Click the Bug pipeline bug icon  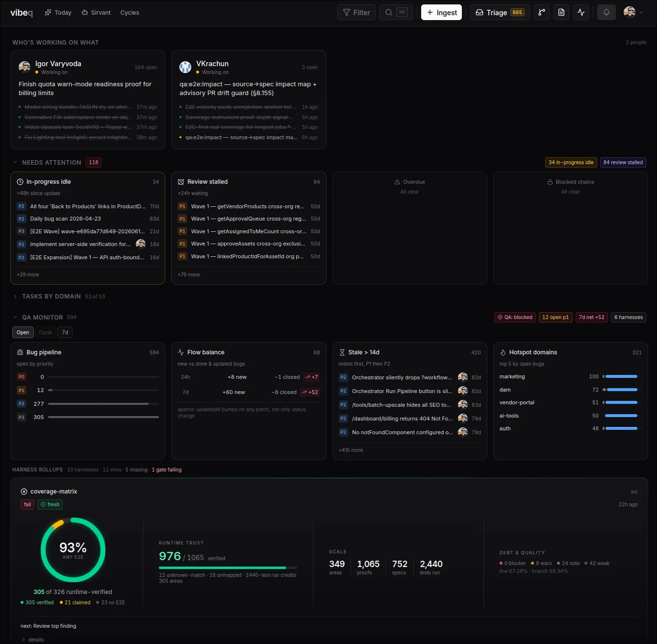[20, 352]
